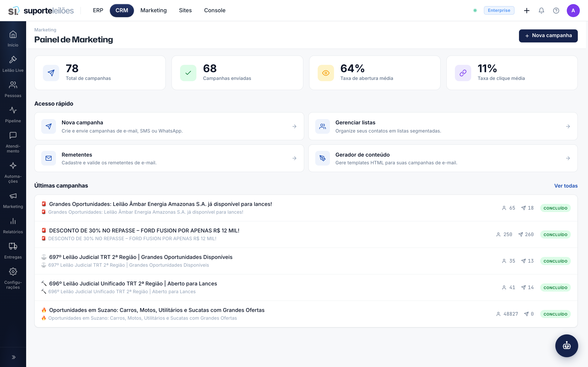Open Atendimento chat icon in sidebar
This screenshot has width=588, height=367.
(13, 135)
